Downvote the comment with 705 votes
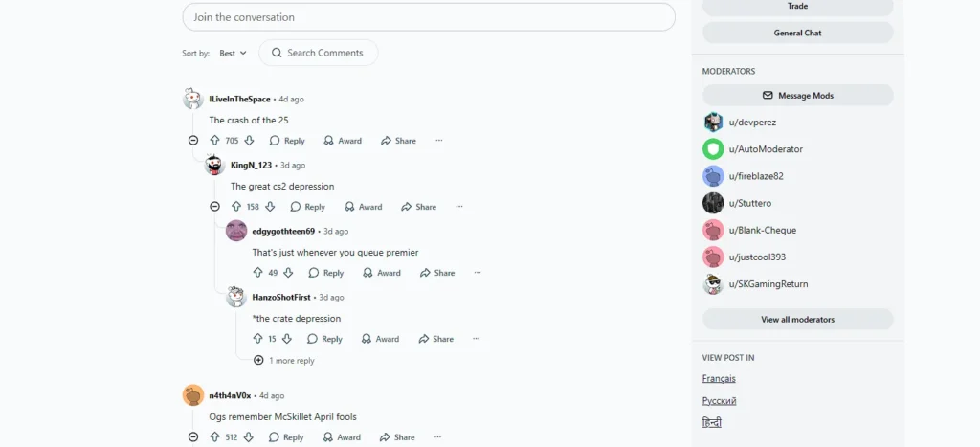980x447 pixels. (249, 141)
